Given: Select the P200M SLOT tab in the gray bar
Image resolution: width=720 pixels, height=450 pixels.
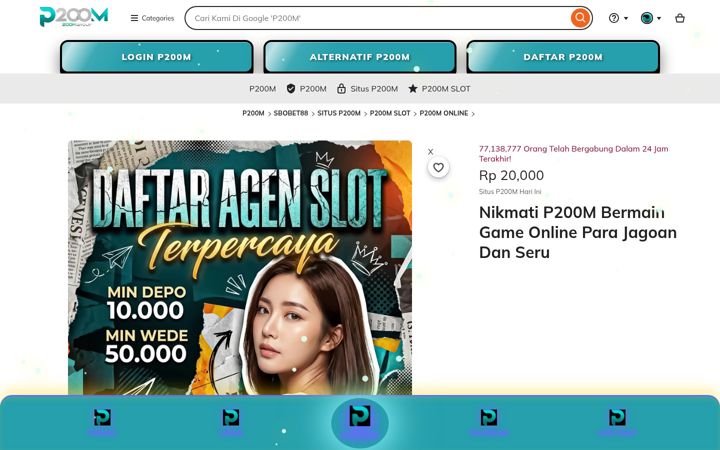Looking at the screenshot, I should click(446, 89).
